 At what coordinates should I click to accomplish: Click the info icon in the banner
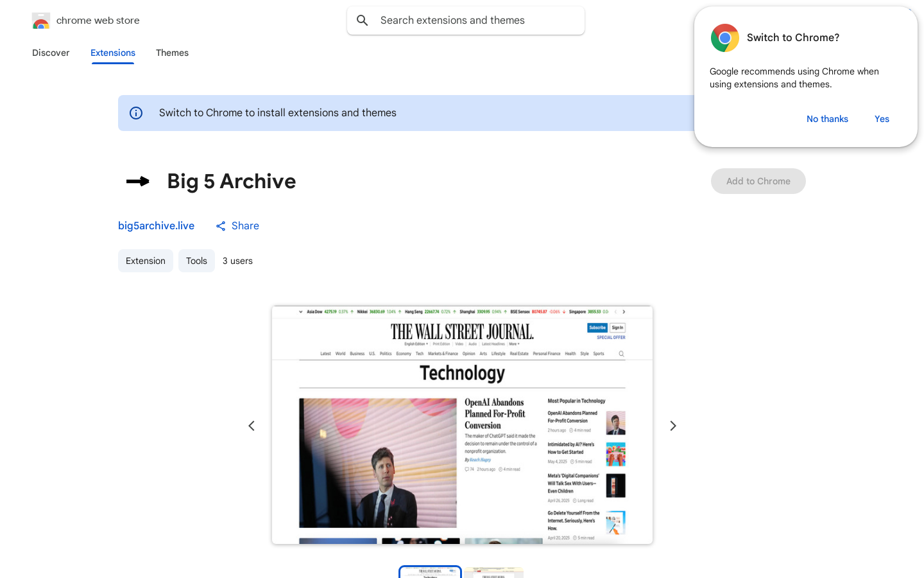click(136, 113)
